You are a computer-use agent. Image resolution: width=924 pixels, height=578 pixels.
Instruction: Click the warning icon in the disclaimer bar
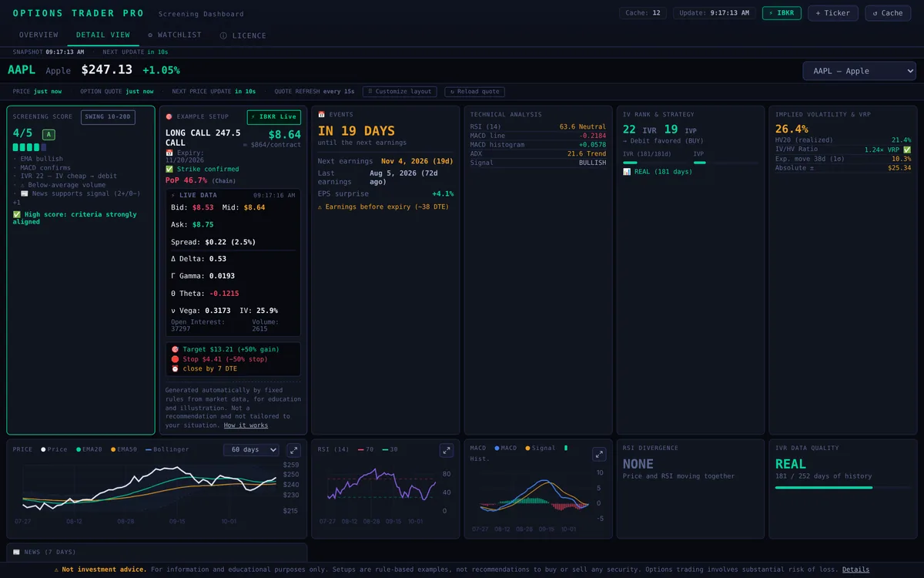[x=57, y=570]
